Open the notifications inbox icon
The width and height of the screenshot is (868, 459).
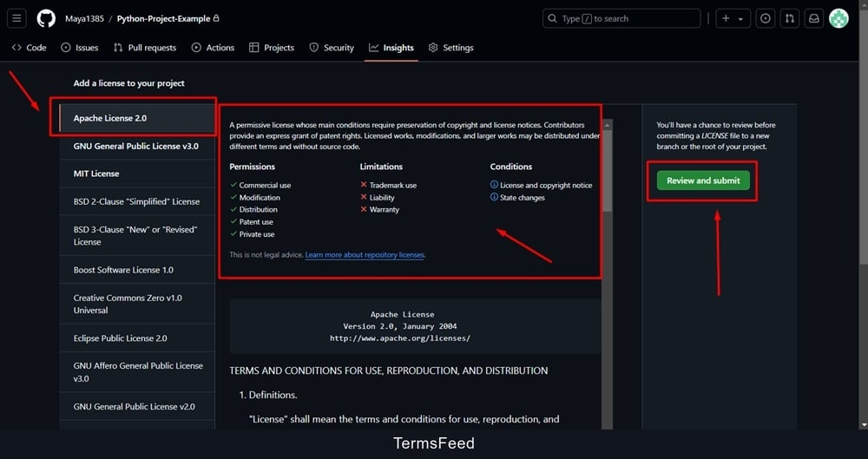814,18
